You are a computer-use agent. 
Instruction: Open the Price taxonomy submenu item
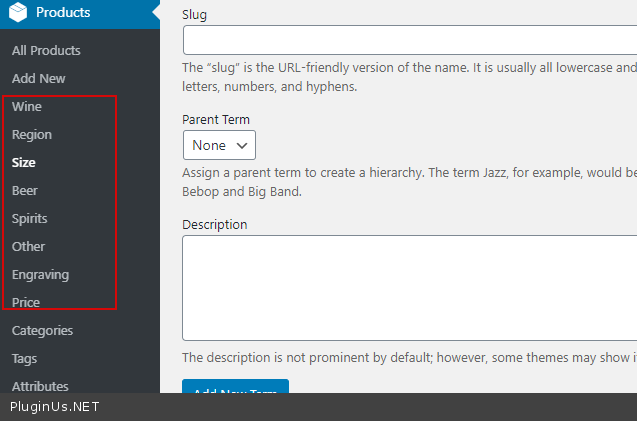click(26, 301)
